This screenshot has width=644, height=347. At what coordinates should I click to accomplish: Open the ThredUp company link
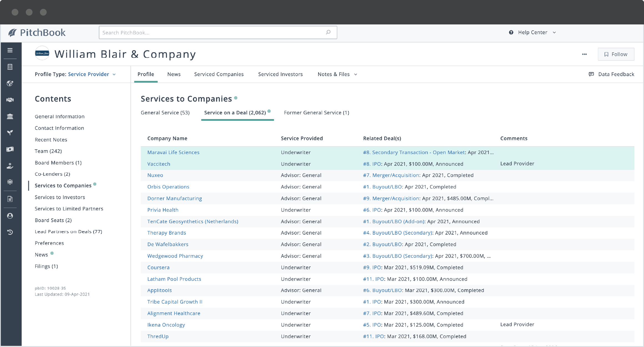158,336
